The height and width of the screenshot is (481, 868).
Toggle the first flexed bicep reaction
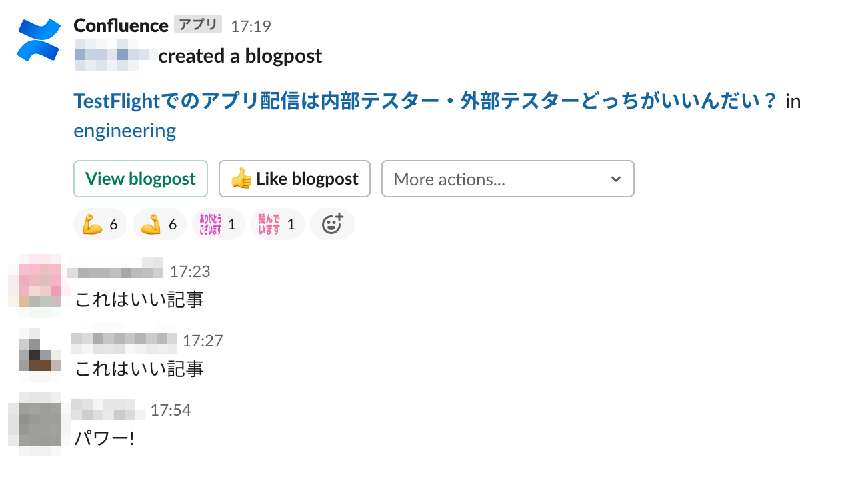point(100,224)
